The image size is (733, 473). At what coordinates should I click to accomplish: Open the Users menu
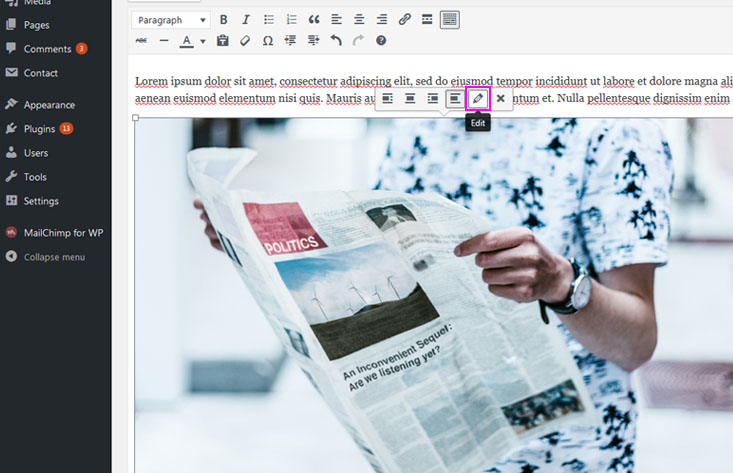click(36, 153)
